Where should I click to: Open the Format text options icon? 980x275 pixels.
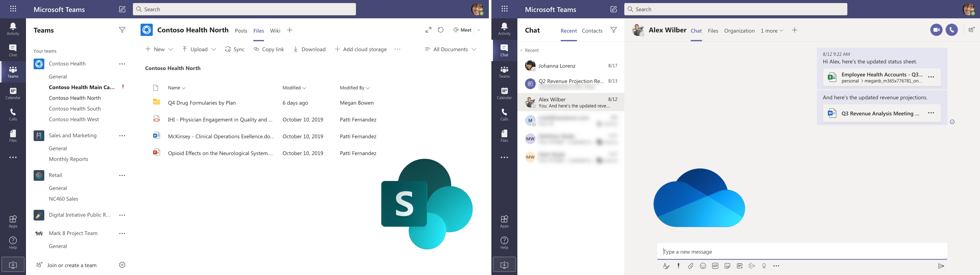[666, 266]
